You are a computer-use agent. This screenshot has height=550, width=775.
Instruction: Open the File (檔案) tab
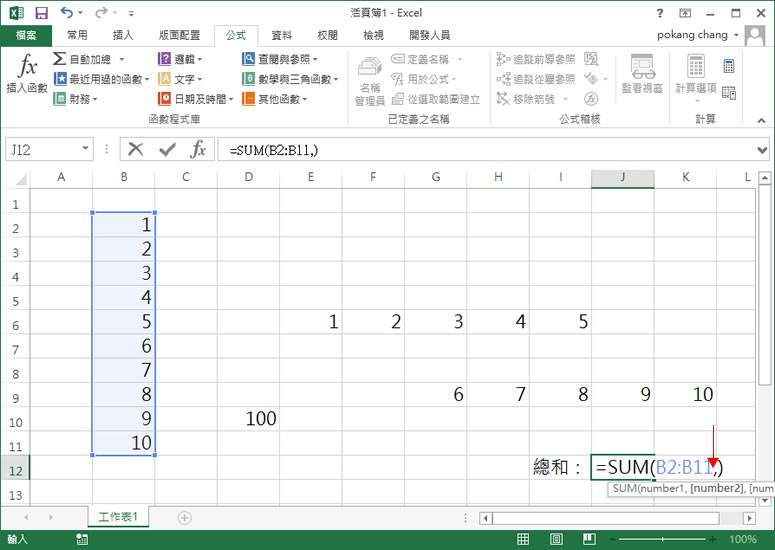coord(26,35)
